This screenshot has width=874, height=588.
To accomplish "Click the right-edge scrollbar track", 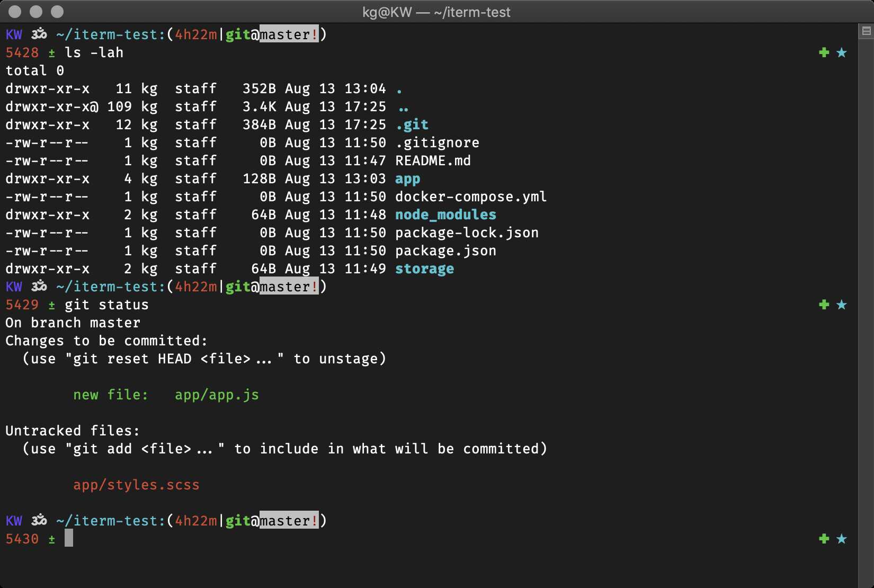I will [866, 313].
